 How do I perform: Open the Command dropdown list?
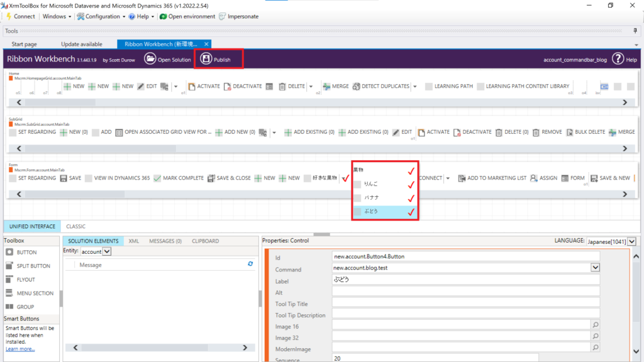[x=595, y=268]
